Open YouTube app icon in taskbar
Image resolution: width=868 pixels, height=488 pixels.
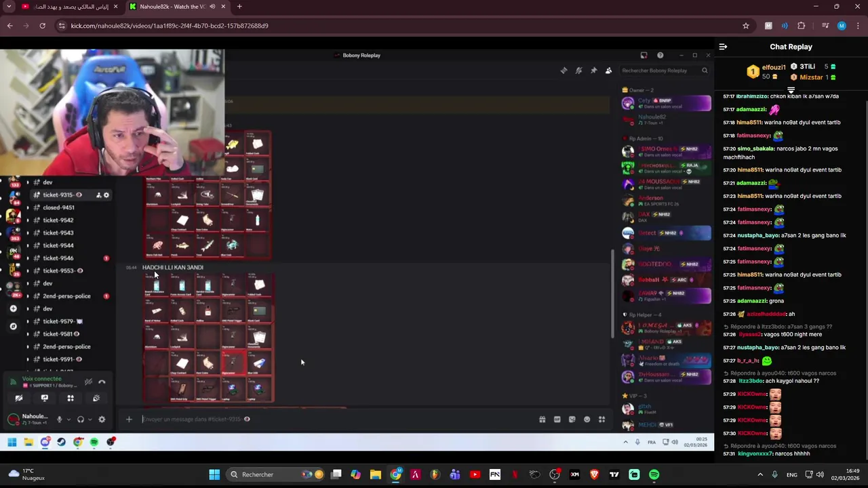(x=475, y=474)
